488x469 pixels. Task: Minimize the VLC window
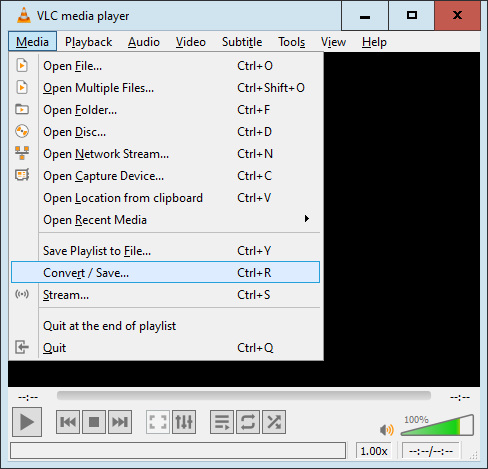pyautogui.click(x=365, y=15)
